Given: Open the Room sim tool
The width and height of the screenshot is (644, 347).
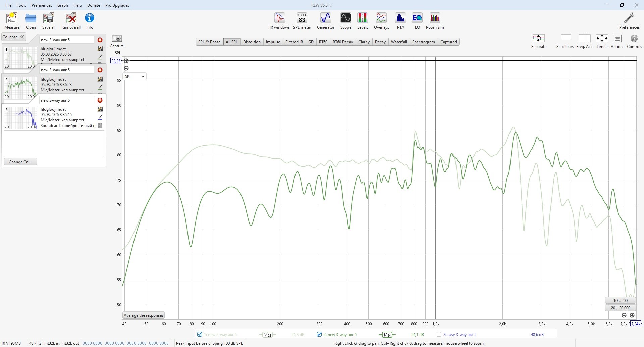Looking at the screenshot, I should pos(435,21).
